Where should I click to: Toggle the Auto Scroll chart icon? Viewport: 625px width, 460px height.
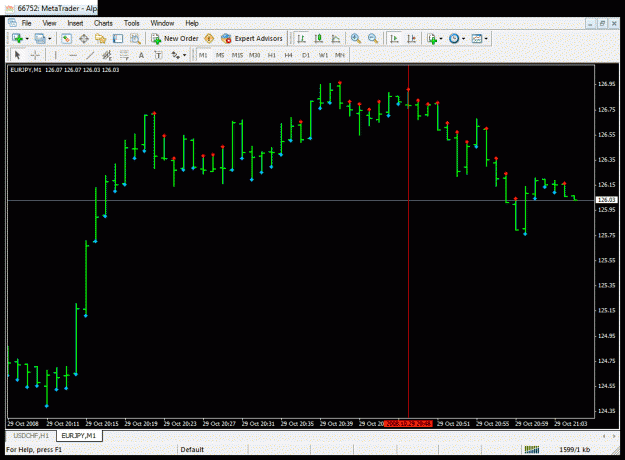pos(394,39)
